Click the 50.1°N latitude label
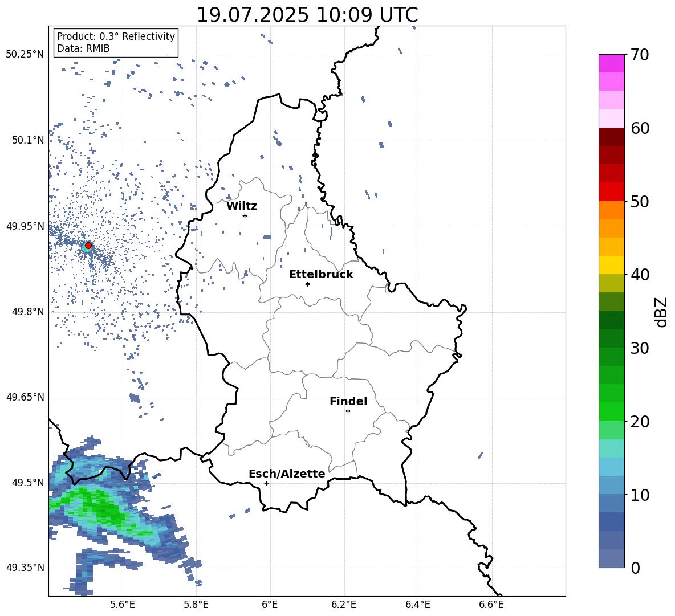 28,140
